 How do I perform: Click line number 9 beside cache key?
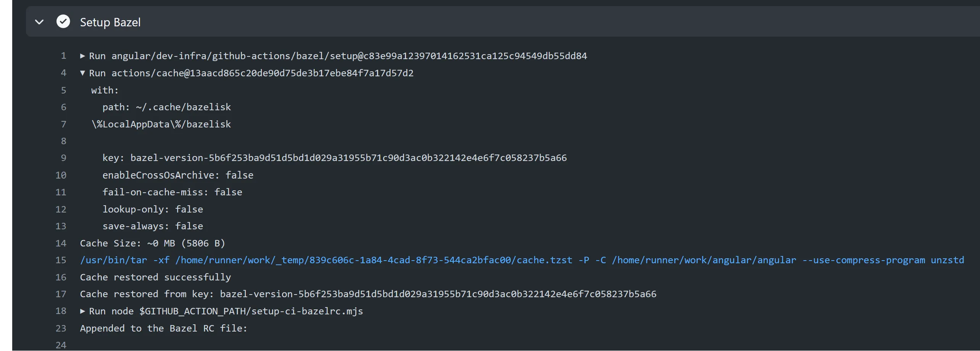click(63, 158)
